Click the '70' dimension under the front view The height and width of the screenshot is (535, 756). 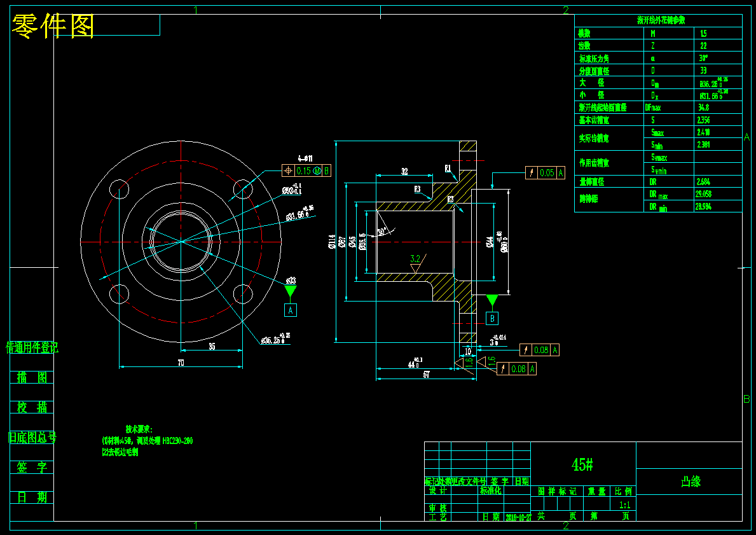tap(181, 363)
